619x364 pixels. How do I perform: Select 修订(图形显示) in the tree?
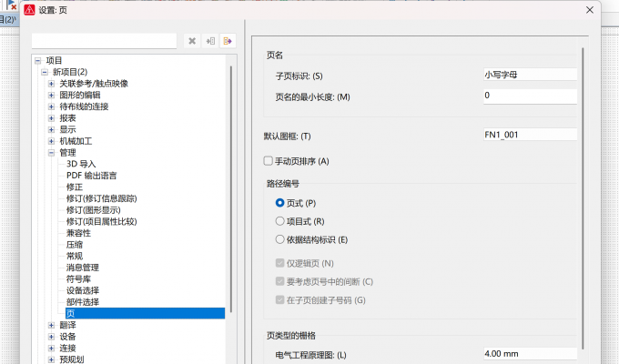94,210
